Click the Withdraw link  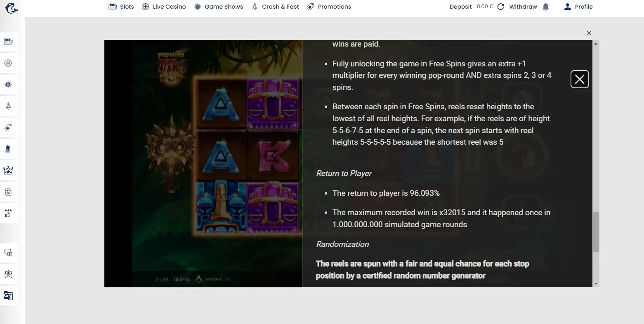(x=523, y=7)
